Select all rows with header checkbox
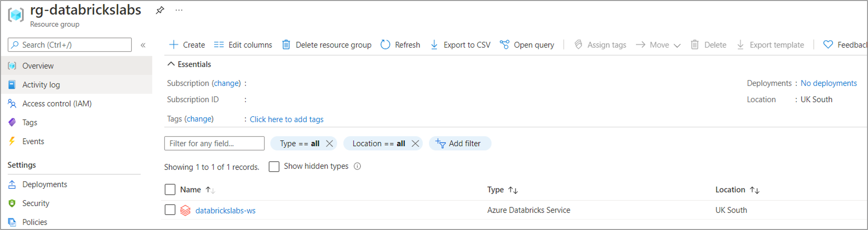The image size is (868, 230). click(x=170, y=190)
